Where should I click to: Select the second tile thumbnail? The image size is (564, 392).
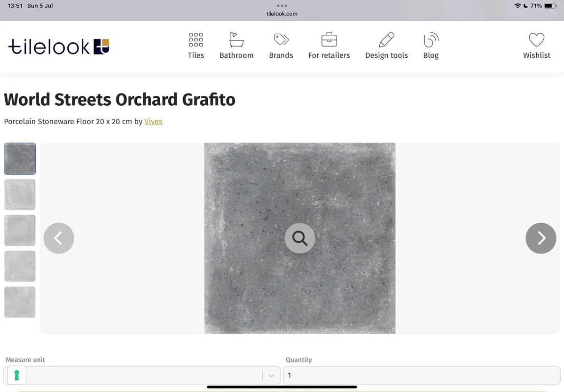click(x=20, y=195)
